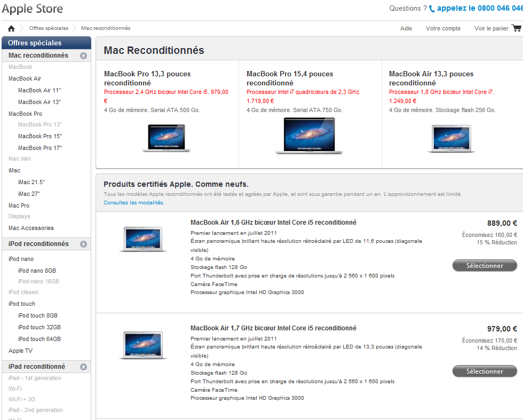Select MacBook Air 13" in sidebar
The height and width of the screenshot is (420, 523).
point(39,102)
